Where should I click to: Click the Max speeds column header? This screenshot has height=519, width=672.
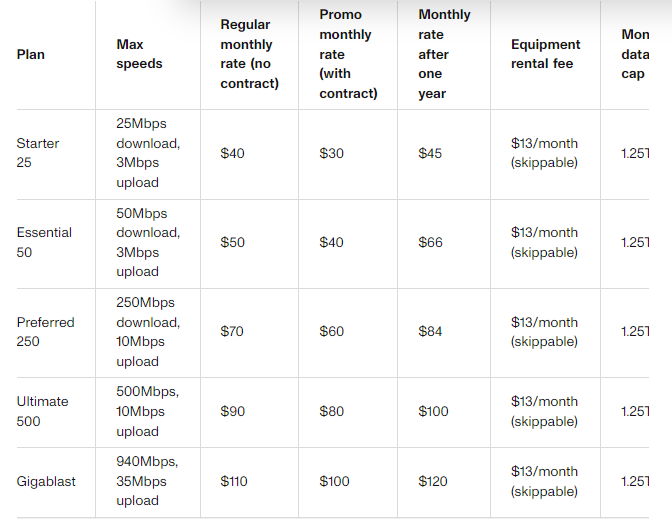139,54
